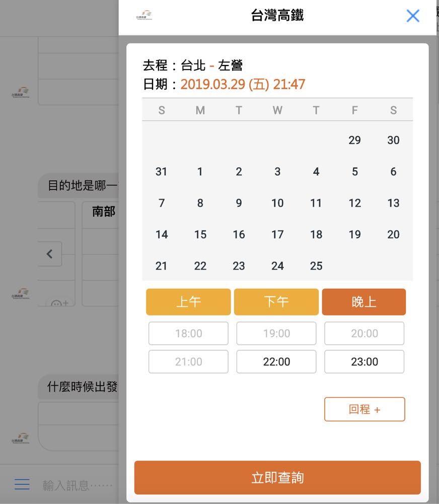
Task: Choose the 20:00 time slot
Action: pos(364,333)
